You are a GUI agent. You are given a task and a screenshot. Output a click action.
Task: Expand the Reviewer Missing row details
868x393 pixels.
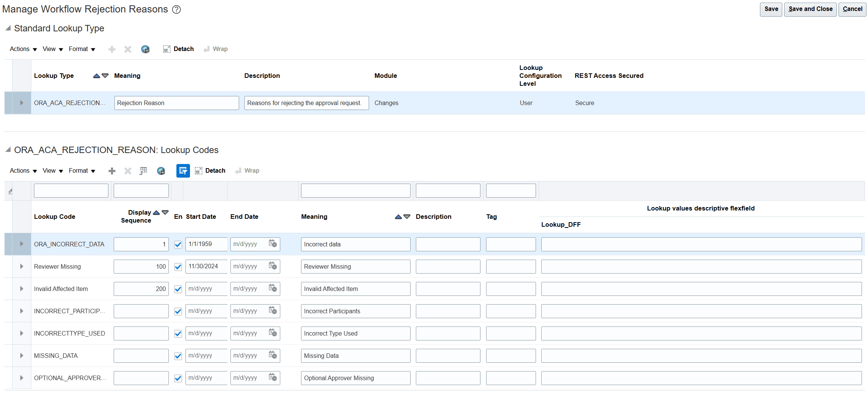[22, 266]
